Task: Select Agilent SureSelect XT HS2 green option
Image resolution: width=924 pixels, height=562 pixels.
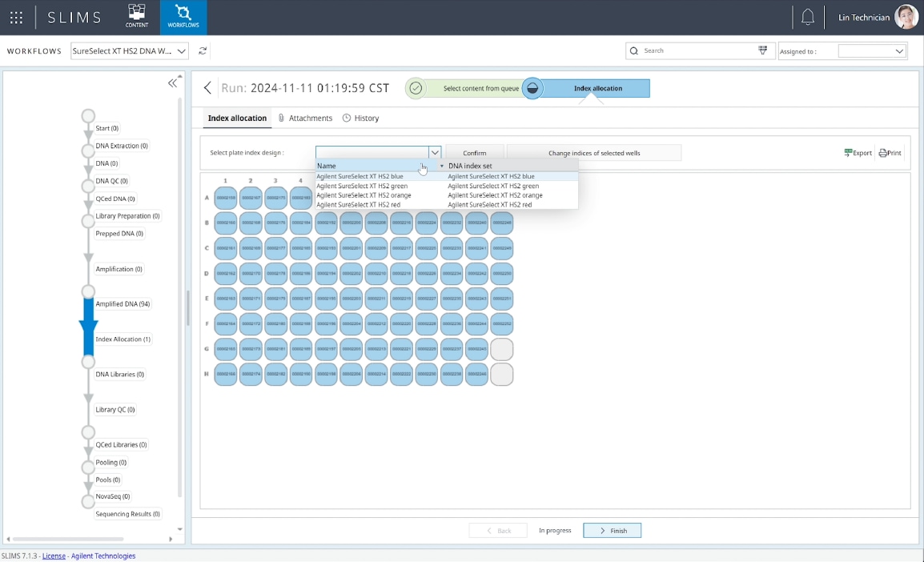Action: (x=362, y=186)
